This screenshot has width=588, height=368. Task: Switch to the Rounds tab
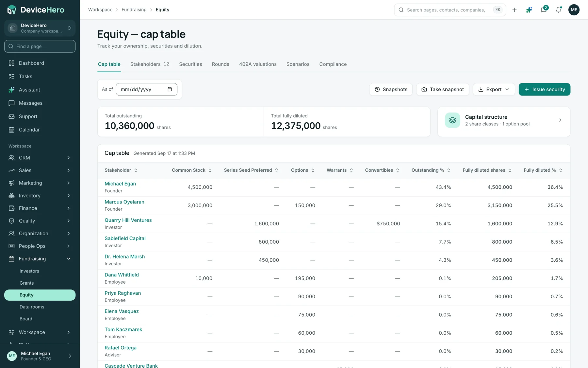(220, 64)
